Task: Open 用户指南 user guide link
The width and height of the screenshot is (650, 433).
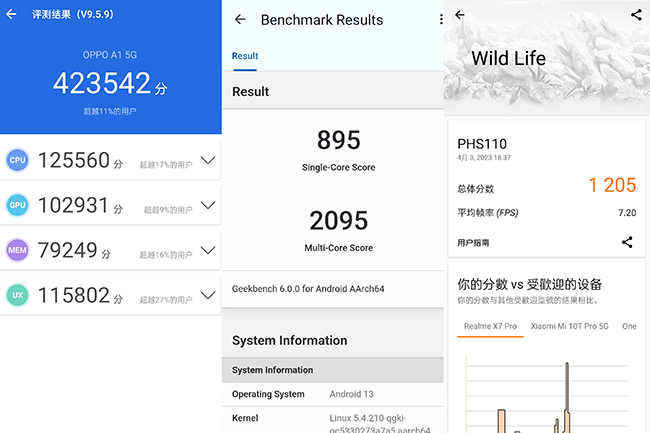Action: (x=473, y=243)
